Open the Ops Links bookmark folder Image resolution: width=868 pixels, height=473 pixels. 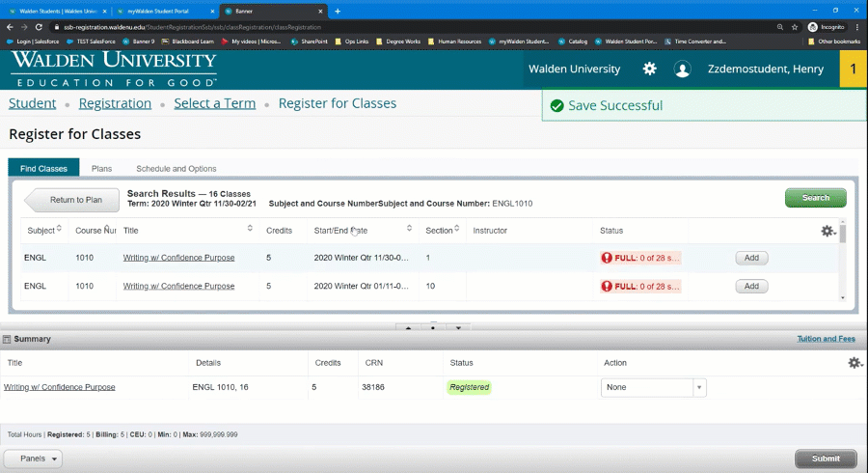click(351, 41)
